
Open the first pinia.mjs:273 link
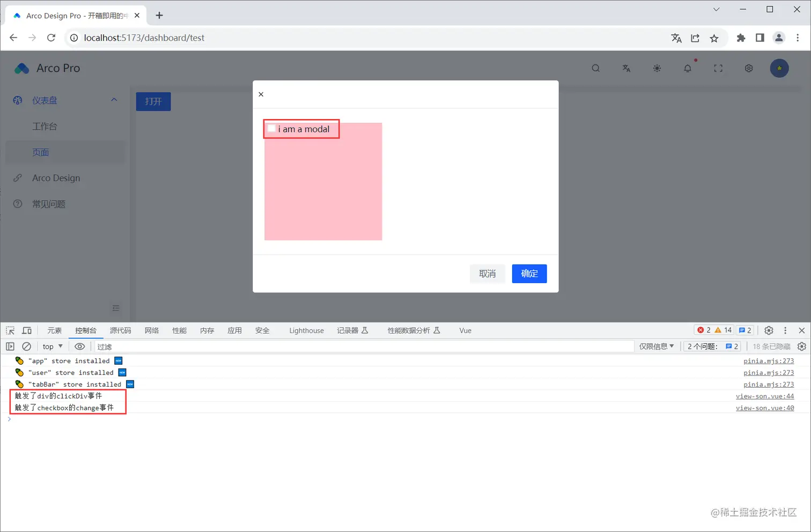tap(769, 361)
